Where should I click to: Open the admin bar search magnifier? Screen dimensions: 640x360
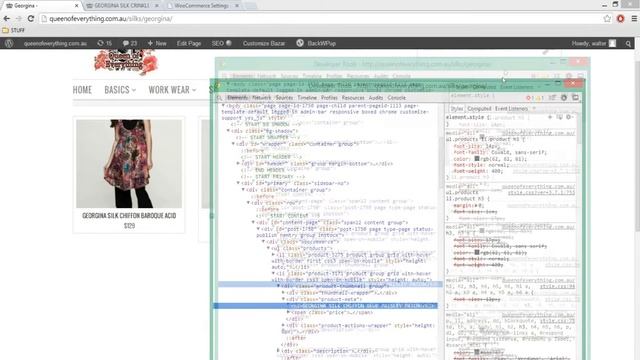coord(628,44)
